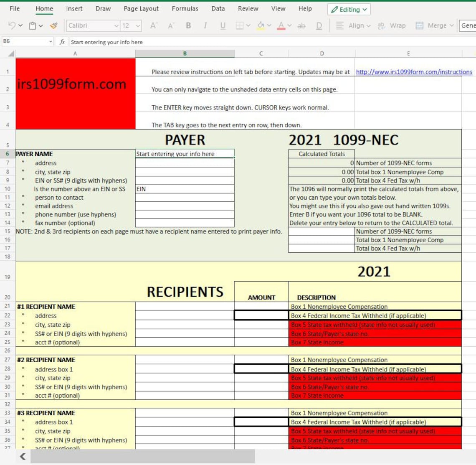
Task: Click the red irs1099form.com logo cell
Action: click(76, 94)
